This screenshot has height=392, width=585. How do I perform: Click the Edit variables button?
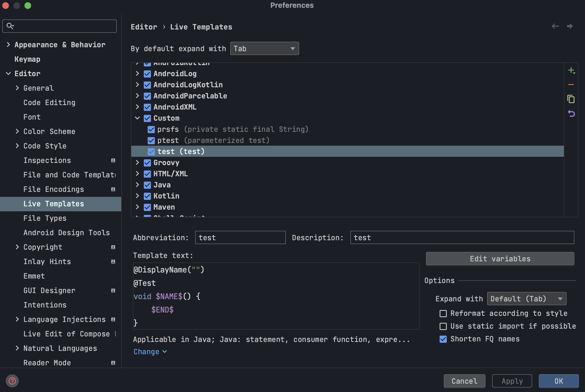tap(500, 259)
